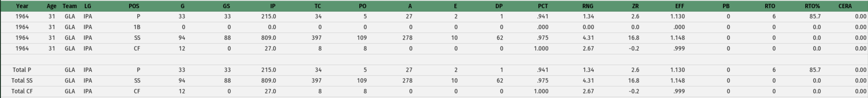Click the 1B position cell
Viewport: 868px width, 98px height.
tap(137, 27)
